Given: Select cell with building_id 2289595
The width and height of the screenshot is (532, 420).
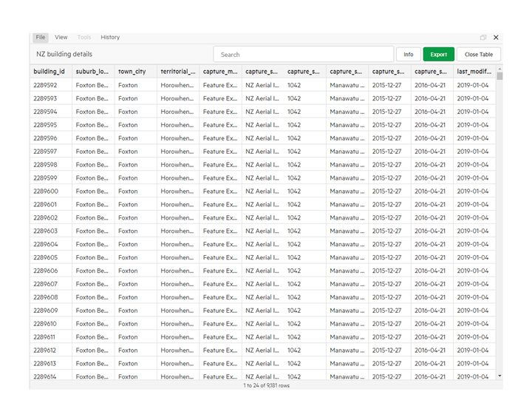Looking at the screenshot, I should click(x=50, y=125).
